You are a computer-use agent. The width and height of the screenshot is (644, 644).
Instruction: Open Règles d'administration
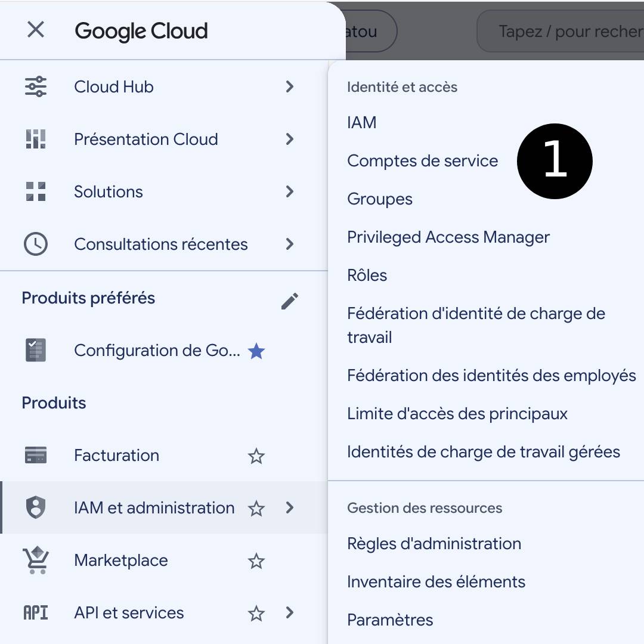coord(434,544)
